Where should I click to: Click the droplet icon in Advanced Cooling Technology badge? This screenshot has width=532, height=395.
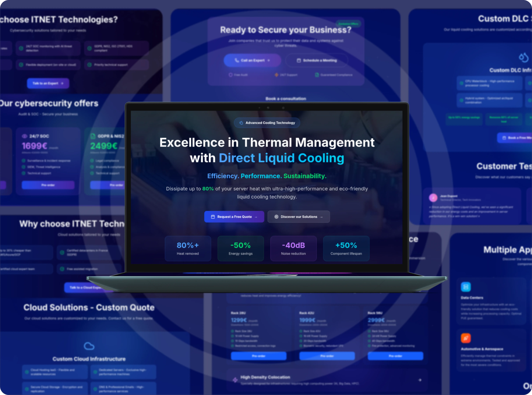[241, 123]
